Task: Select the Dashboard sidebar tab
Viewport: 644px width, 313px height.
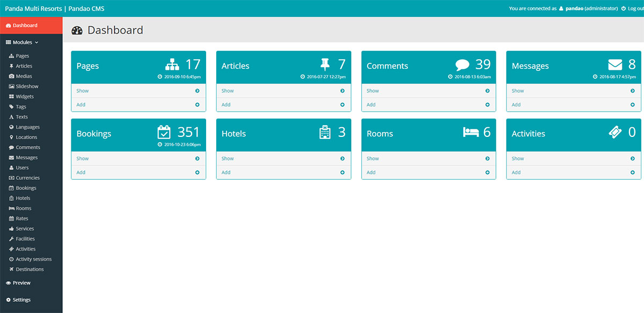Action: point(31,25)
